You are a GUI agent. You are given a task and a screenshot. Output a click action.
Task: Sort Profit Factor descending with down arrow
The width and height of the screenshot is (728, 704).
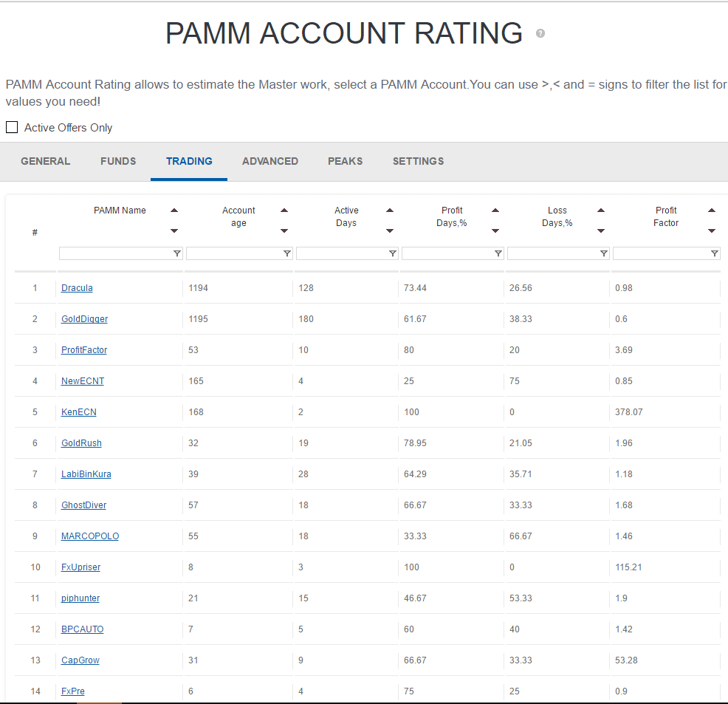[x=712, y=231]
